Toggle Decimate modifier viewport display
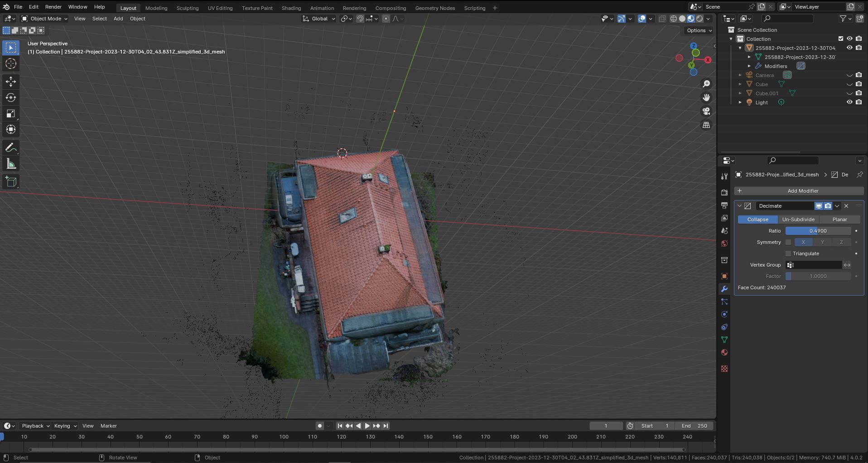Viewport: 868px width, 463px height. 819,206
